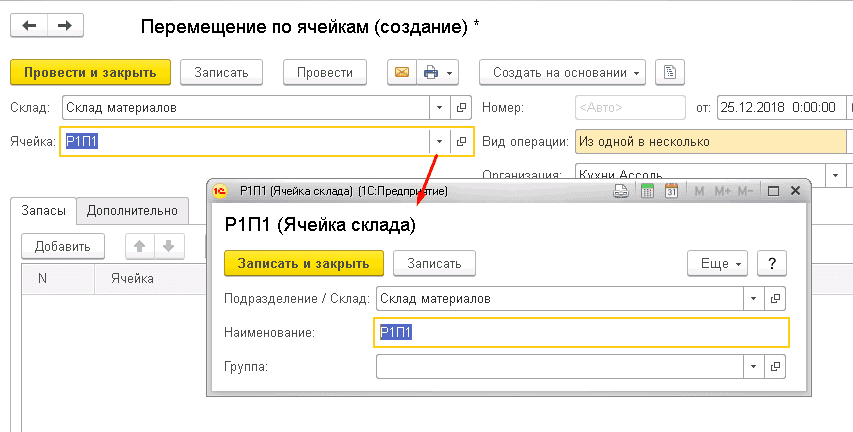
Task: Expand the Подразделение / Склад dropdown in dialog
Action: pos(753,298)
